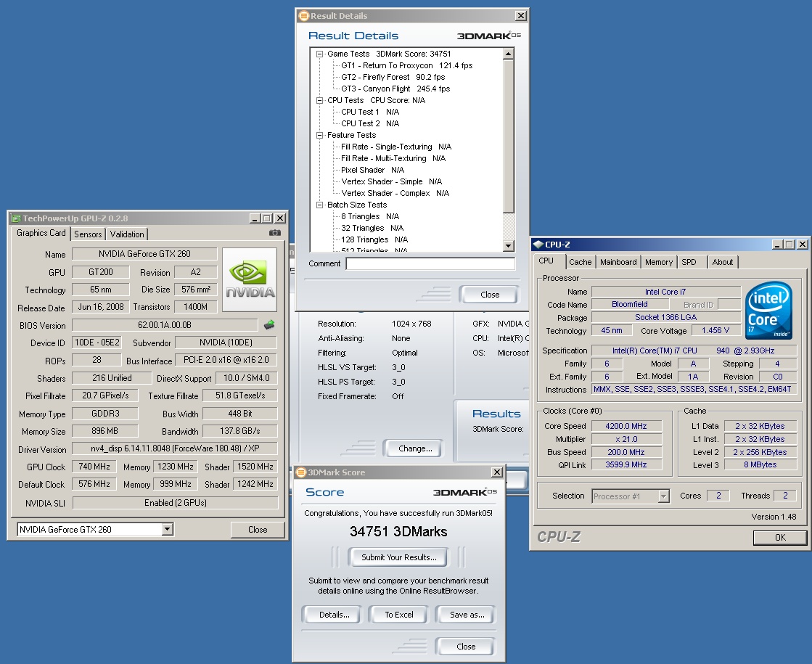The height and width of the screenshot is (664, 812).
Task: Click scroll up arrow in Result Details tree
Action: (x=509, y=54)
